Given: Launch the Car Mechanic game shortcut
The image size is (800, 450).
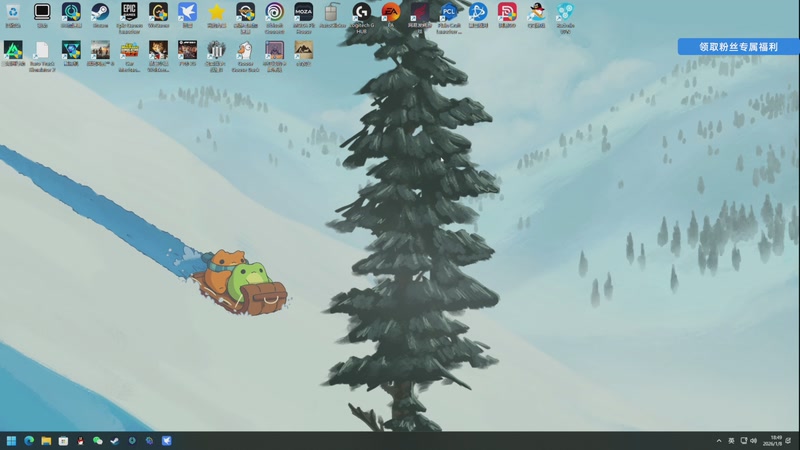Looking at the screenshot, I should click(x=129, y=56).
